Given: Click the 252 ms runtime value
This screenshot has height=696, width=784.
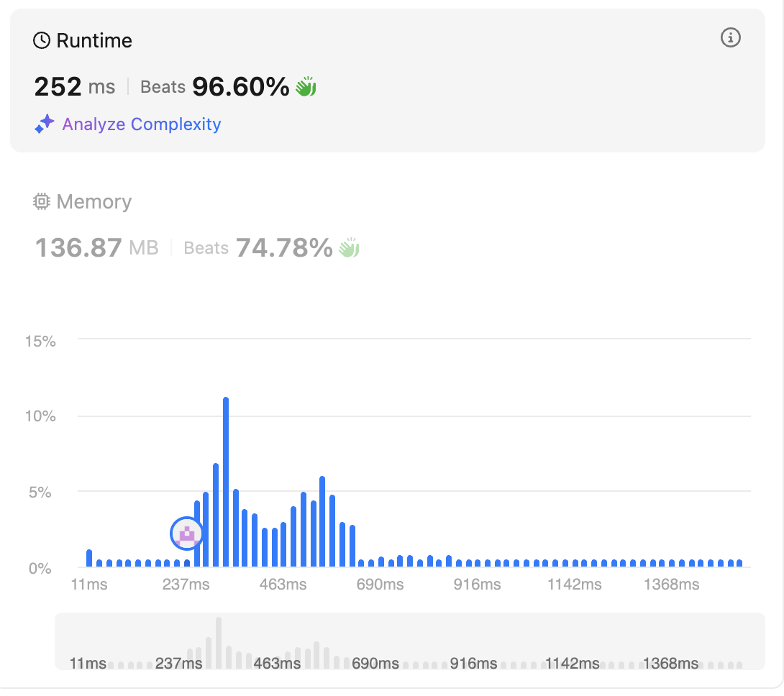Looking at the screenshot, I should coord(75,87).
